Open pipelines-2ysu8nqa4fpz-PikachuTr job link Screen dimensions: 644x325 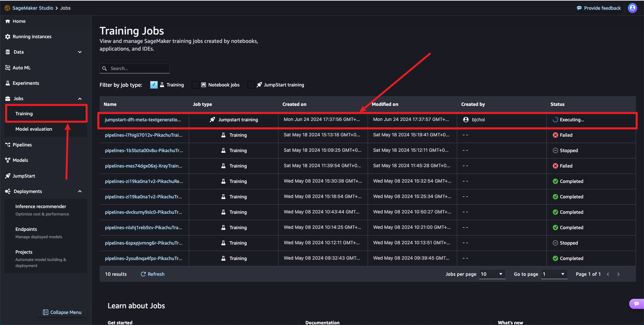tap(144, 258)
